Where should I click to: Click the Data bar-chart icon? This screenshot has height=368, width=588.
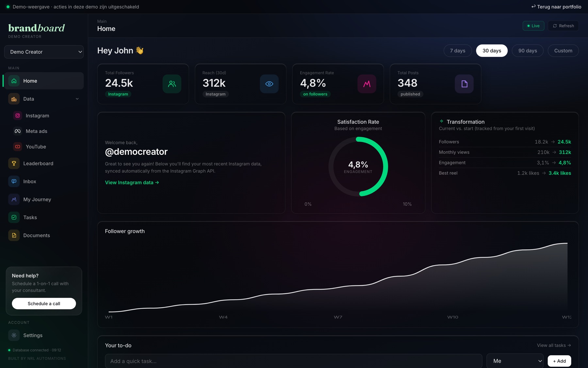[x=14, y=99]
